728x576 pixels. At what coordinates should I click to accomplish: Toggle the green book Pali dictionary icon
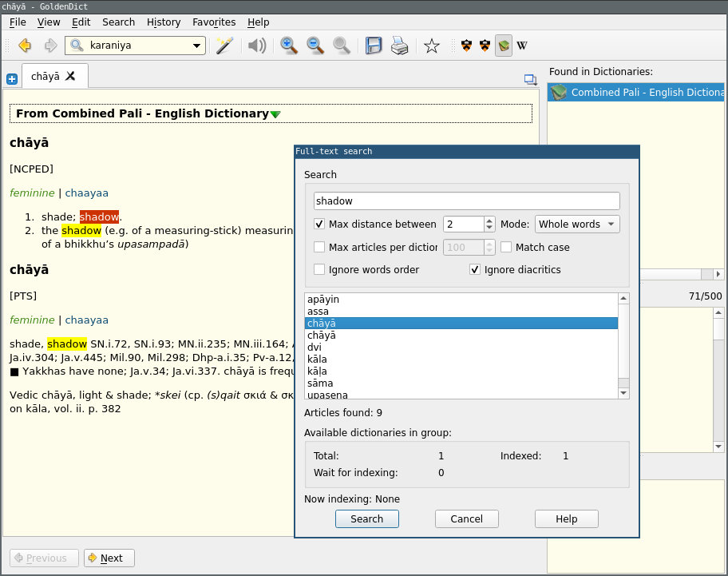[x=504, y=46]
